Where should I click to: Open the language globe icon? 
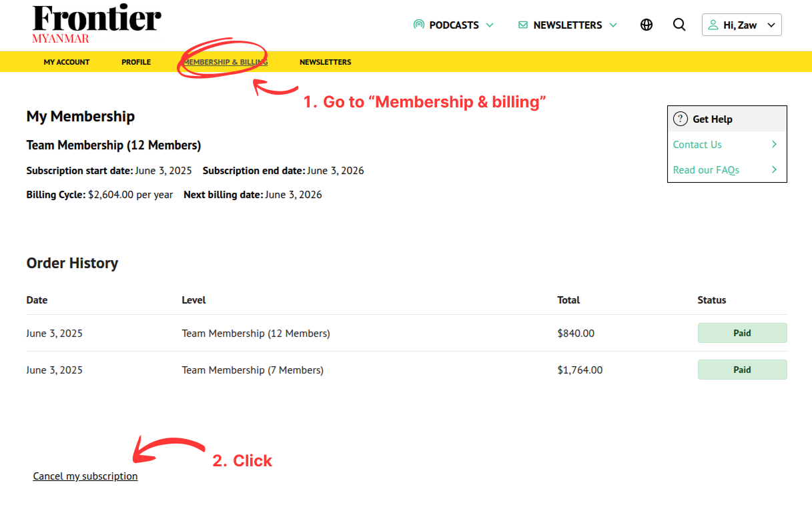point(646,24)
